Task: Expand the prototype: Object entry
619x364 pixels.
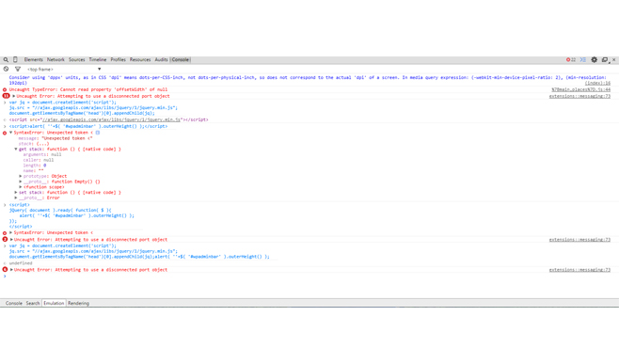Action: (x=21, y=176)
